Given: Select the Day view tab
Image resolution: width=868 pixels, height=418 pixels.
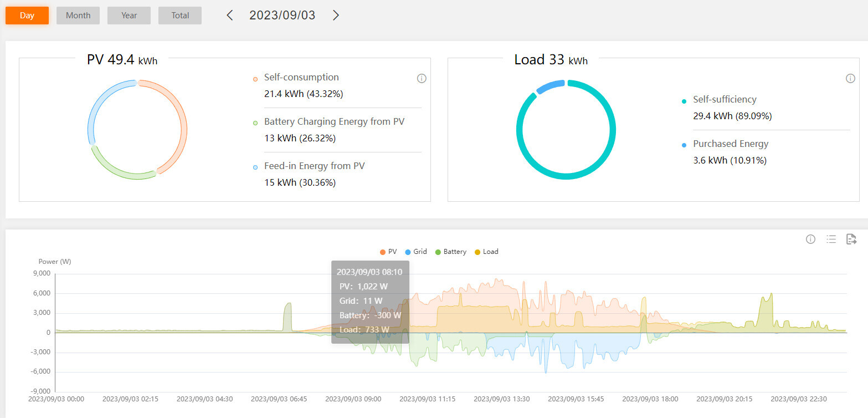Looking at the screenshot, I should click(27, 16).
